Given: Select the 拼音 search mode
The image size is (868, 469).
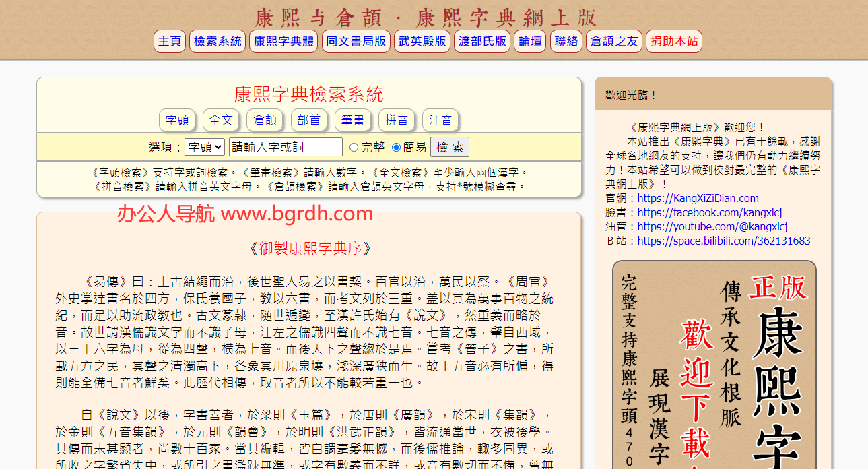Looking at the screenshot, I should 396,119.
